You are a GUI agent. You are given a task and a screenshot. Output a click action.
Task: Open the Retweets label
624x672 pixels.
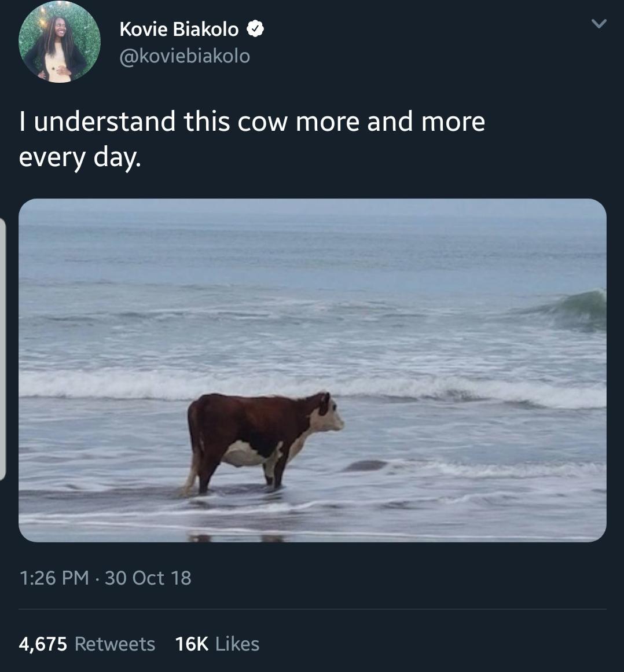point(115,644)
